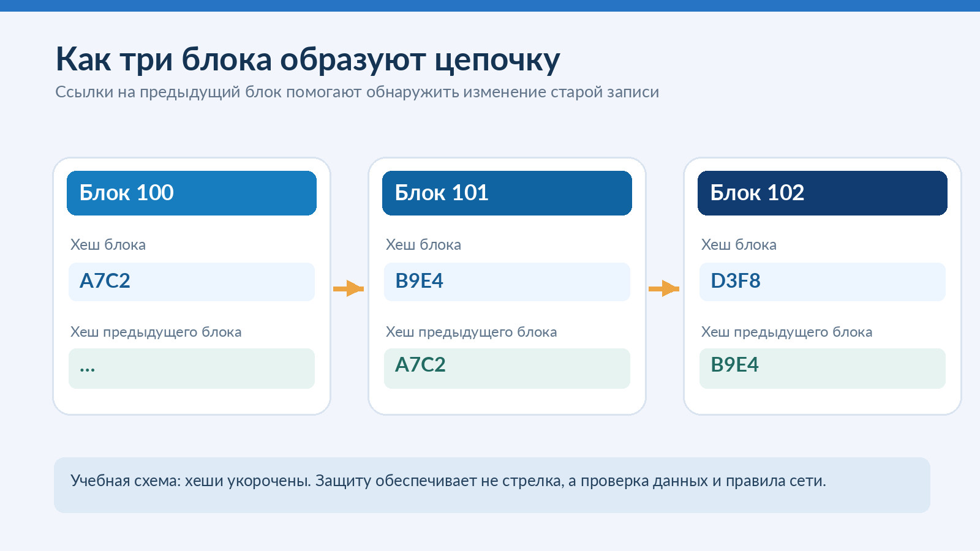Click the arrow between Блок 101 and Блок 102
This screenshot has width=980, height=551.
[x=664, y=288]
